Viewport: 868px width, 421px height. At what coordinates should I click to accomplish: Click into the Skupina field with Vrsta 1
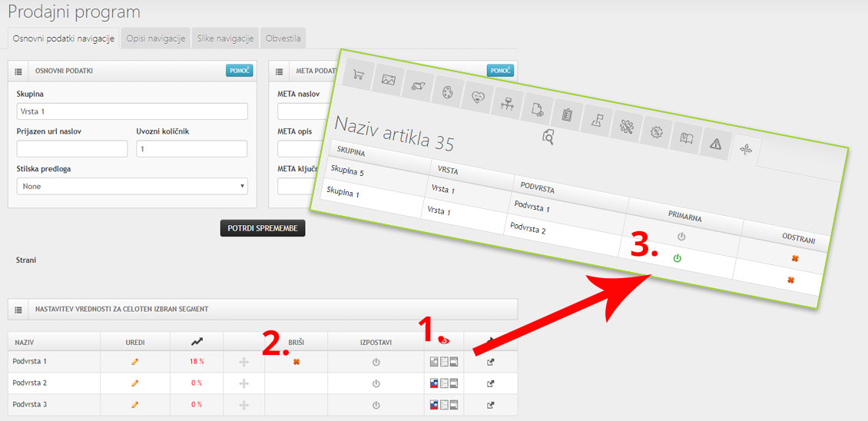click(x=132, y=111)
